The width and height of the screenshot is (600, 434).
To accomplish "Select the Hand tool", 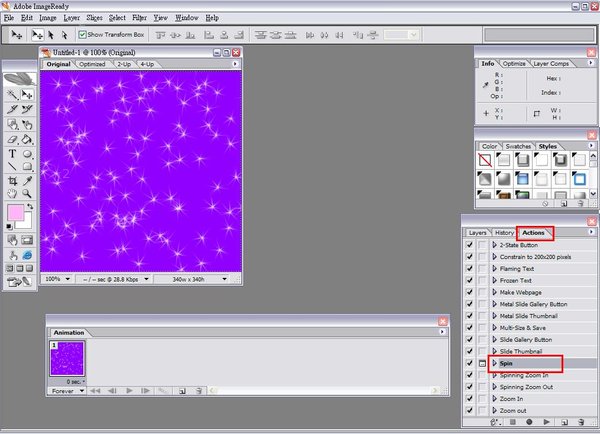I will click(x=12, y=194).
